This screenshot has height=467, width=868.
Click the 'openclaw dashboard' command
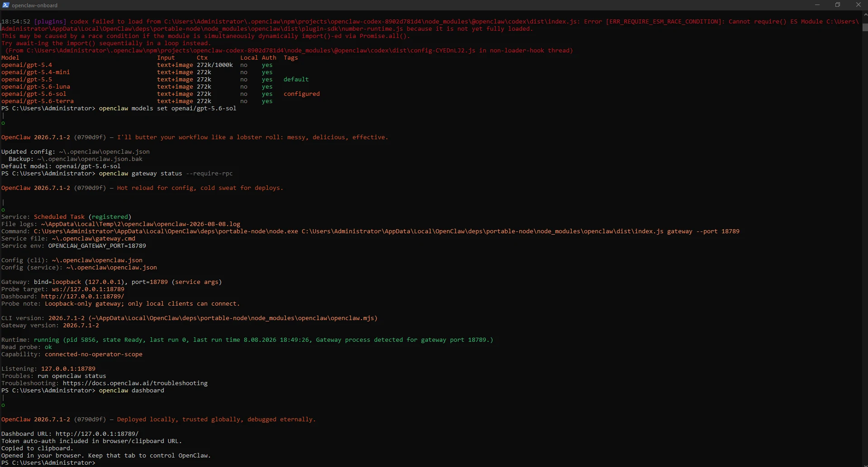tap(132, 391)
